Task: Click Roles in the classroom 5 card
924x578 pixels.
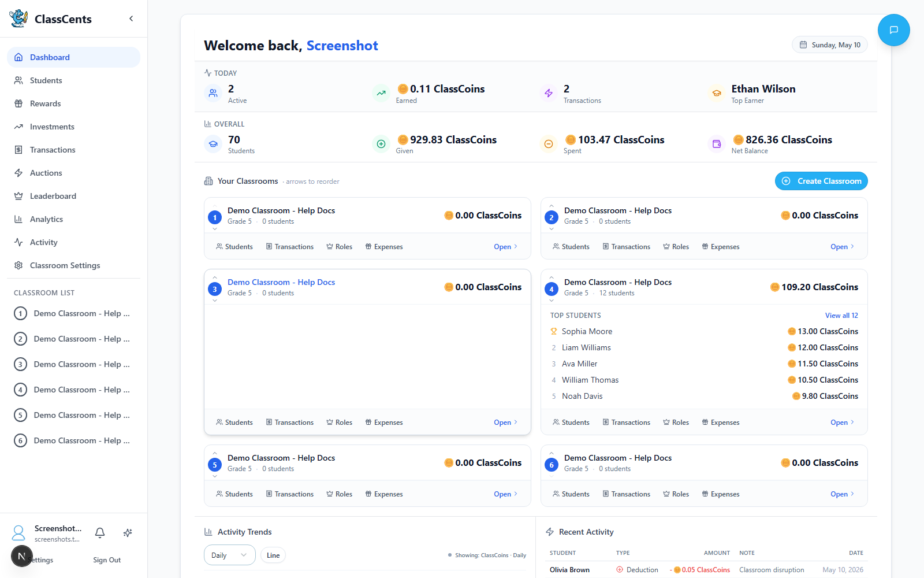Action: (x=339, y=494)
